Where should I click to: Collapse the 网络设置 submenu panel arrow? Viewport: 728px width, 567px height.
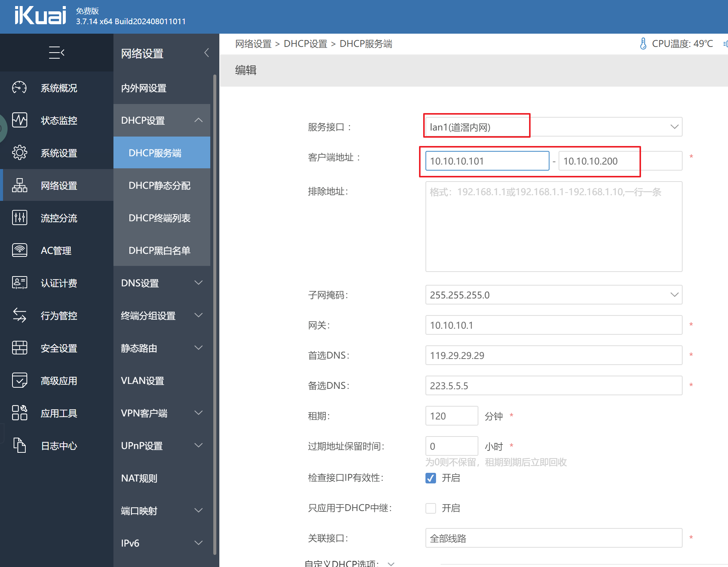coord(206,53)
